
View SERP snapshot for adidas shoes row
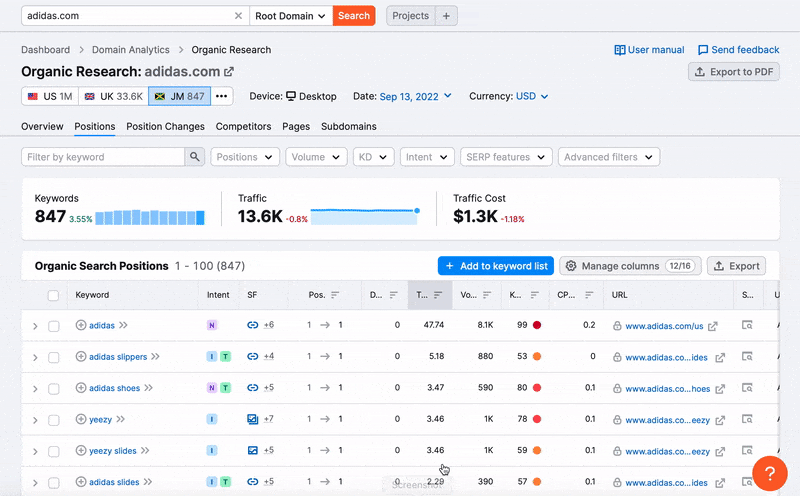click(747, 388)
